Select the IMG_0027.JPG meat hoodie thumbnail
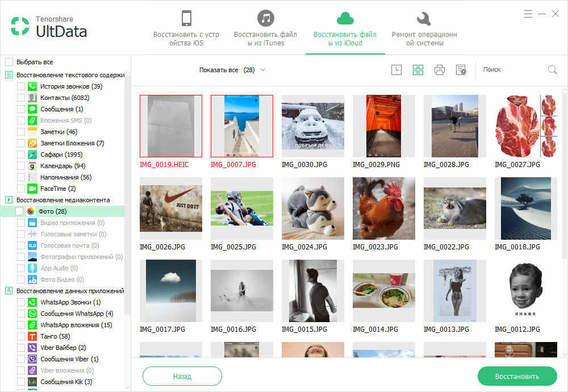 (x=525, y=126)
